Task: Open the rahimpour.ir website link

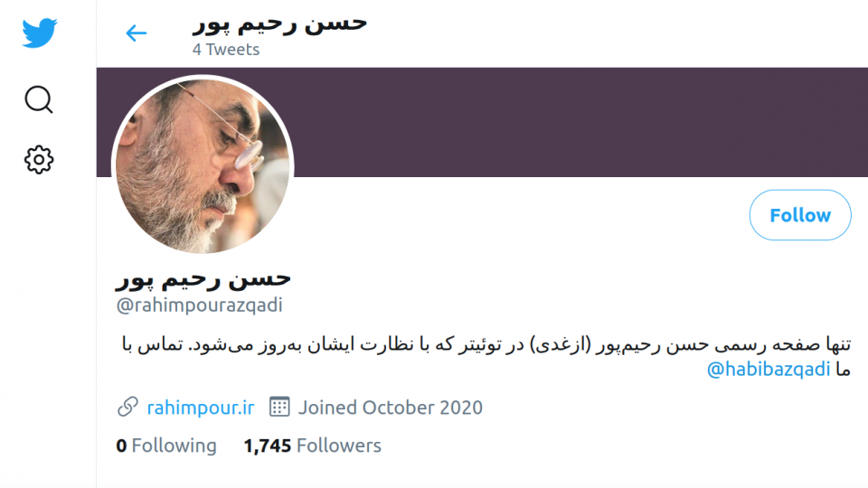Action: (x=201, y=408)
